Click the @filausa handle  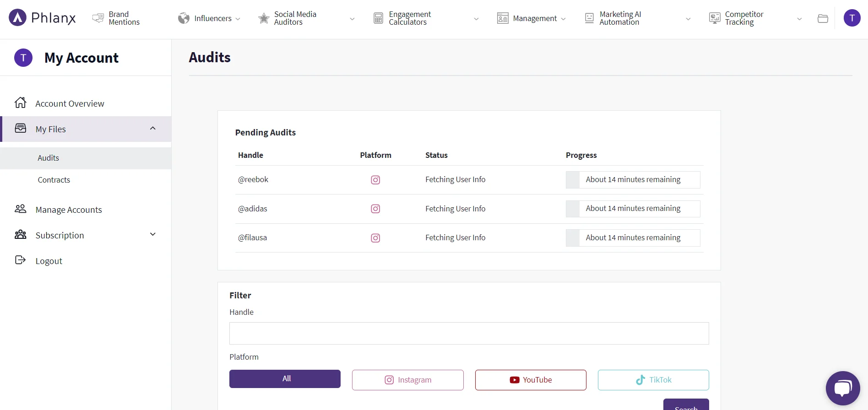[252, 237]
